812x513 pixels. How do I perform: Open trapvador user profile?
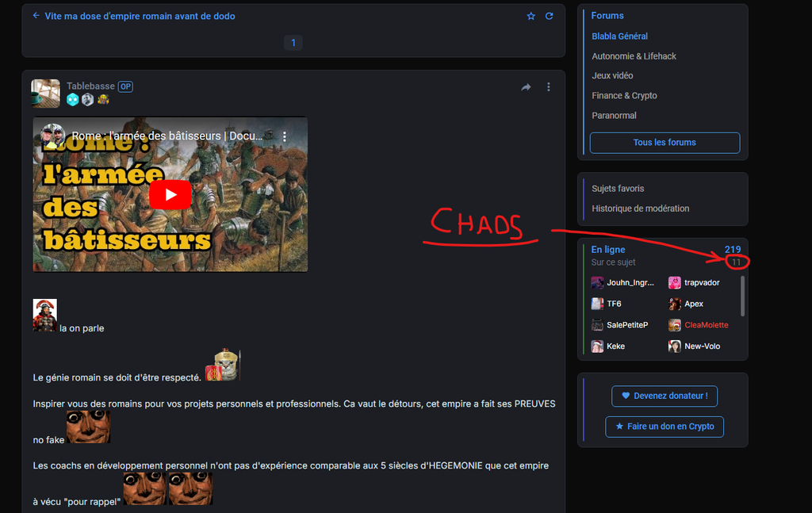pos(702,282)
